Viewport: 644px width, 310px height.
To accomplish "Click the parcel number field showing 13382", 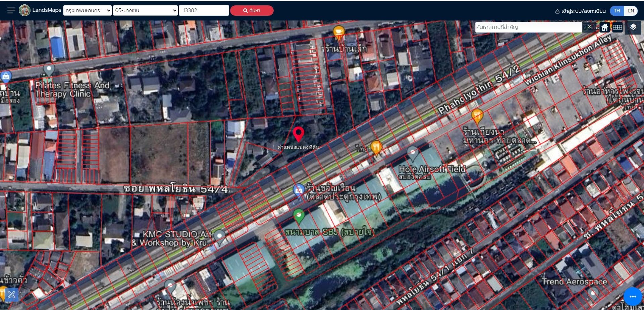I will point(204,10).
